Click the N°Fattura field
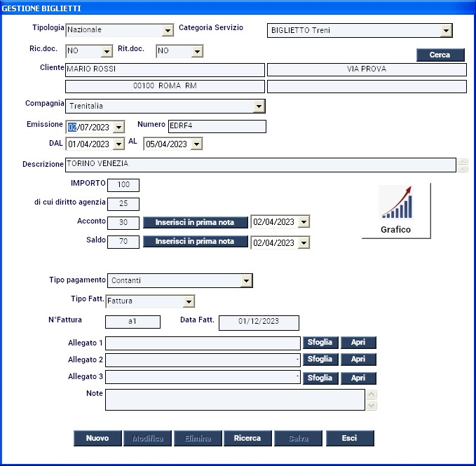The image size is (476, 466). (132, 322)
